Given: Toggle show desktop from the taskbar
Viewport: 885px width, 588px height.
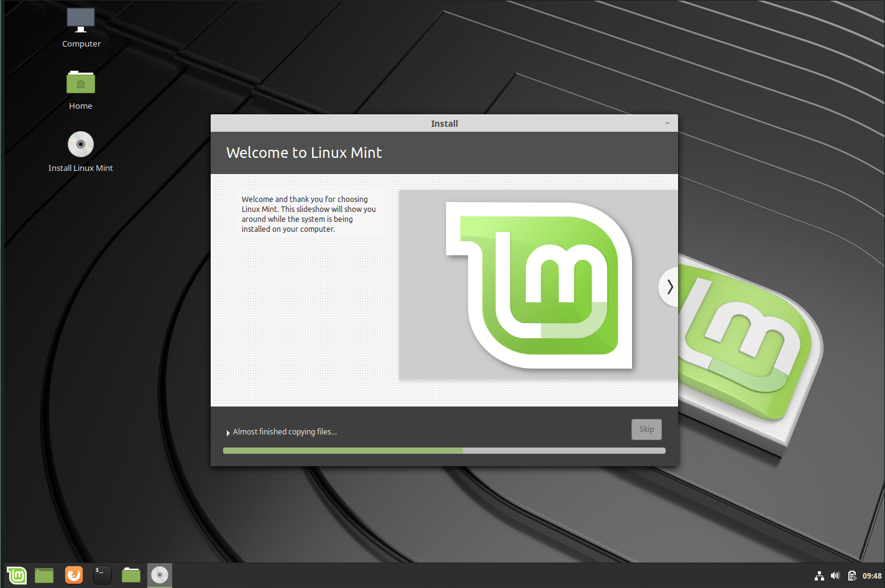Looking at the screenshot, I should coord(44,575).
